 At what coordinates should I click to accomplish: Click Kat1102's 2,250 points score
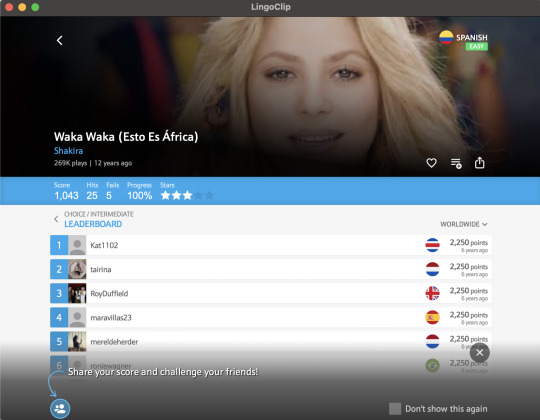click(468, 242)
